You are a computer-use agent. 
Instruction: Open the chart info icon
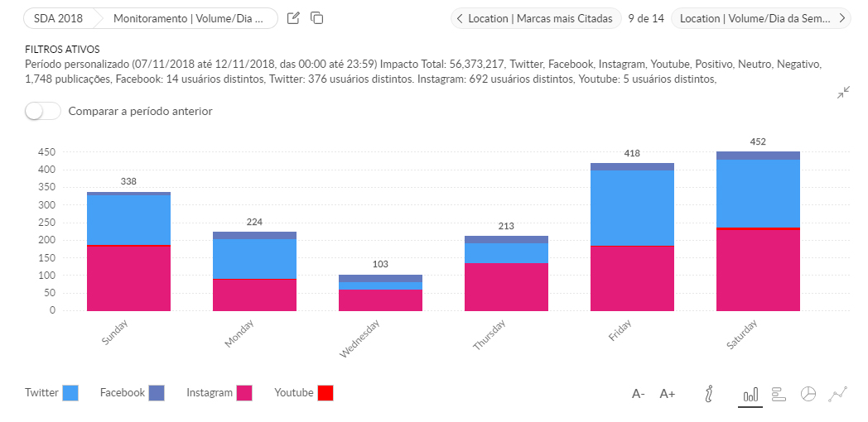[708, 394]
